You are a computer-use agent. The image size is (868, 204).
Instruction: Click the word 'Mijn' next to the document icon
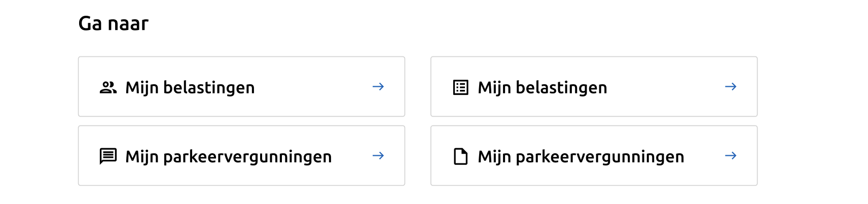(x=494, y=156)
